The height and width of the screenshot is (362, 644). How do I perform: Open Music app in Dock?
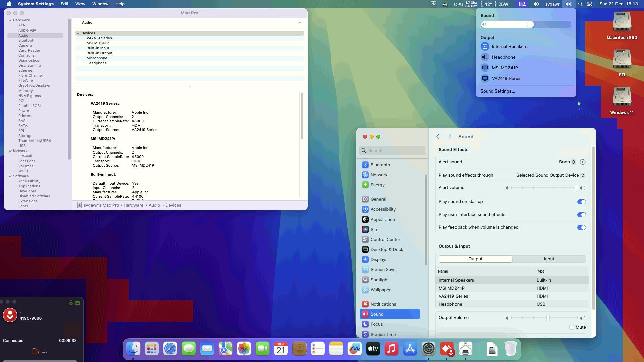click(x=391, y=349)
